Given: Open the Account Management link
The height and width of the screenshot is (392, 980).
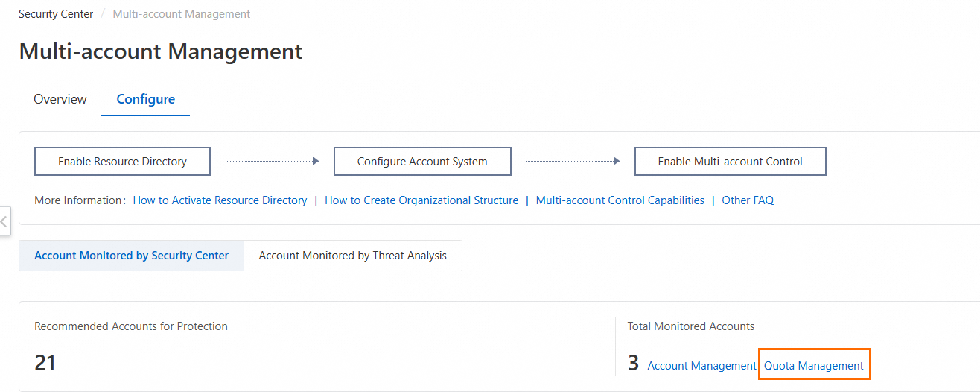Looking at the screenshot, I should (701, 366).
